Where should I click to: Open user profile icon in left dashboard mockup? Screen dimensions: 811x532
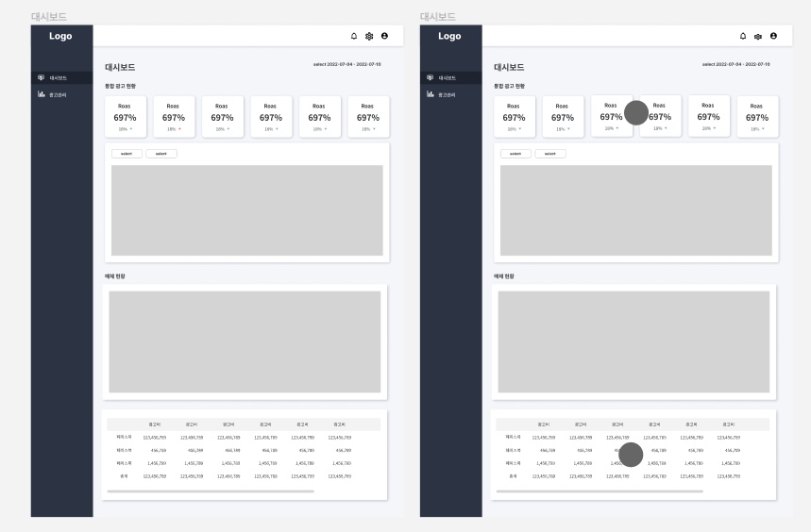384,36
